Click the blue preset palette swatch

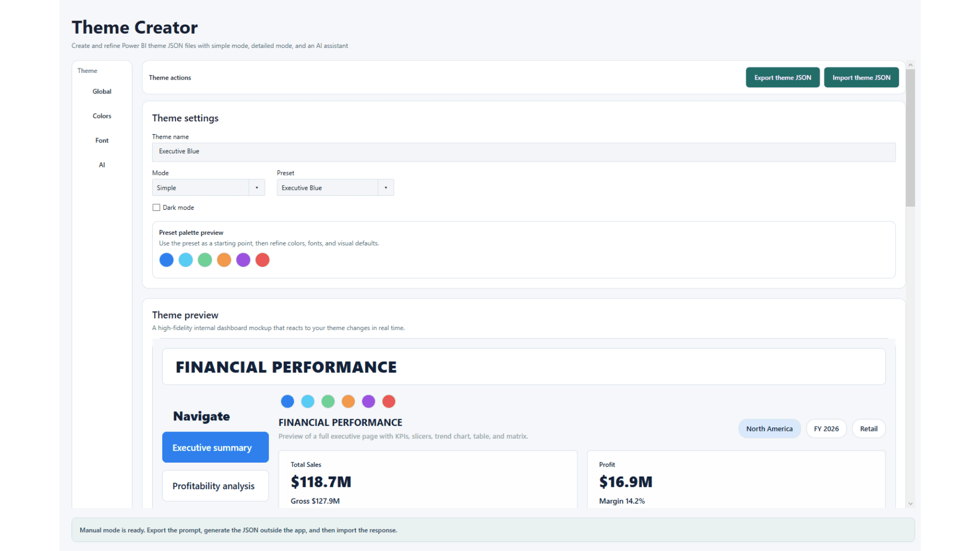pos(166,260)
